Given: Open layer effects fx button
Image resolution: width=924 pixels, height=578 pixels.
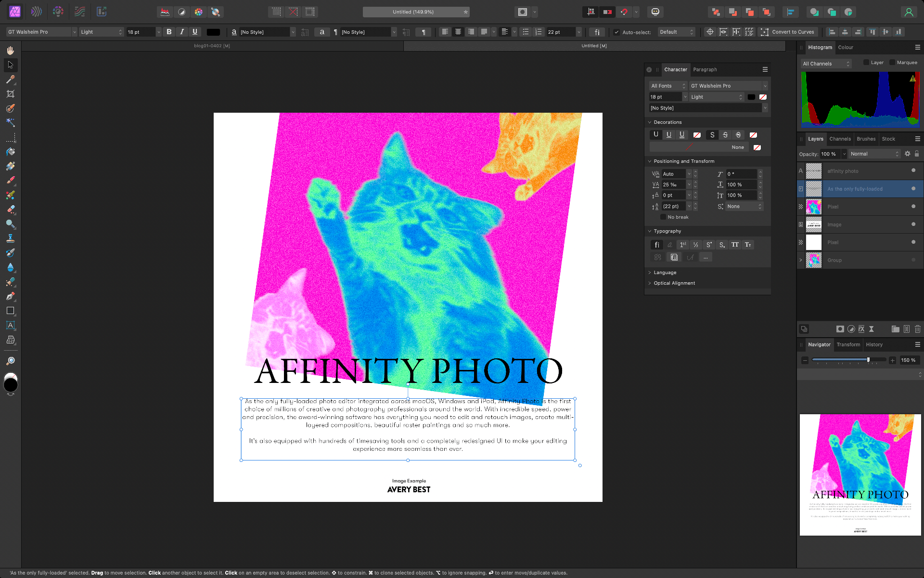Looking at the screenshot, I should [x=861, y=329].
